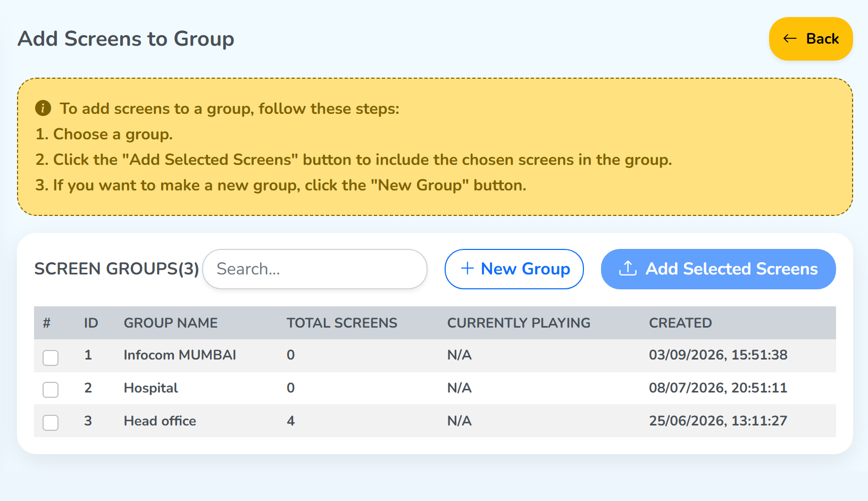
Task: Click the New Group button
Action: point(514,269)
